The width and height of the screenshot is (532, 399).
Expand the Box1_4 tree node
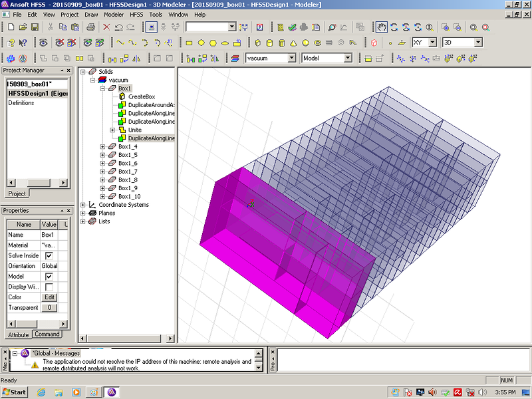point(102,146)
